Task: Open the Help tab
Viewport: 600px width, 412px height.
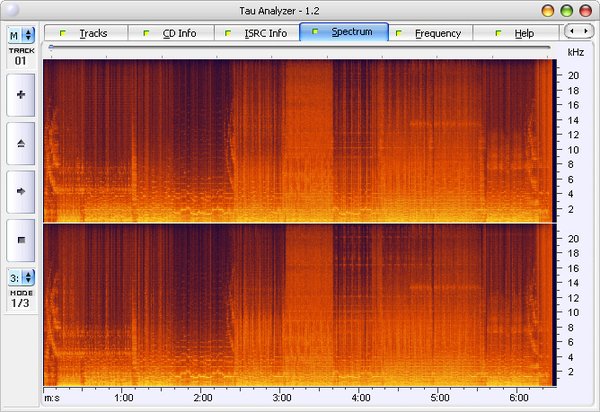Action: pos(516,33)
